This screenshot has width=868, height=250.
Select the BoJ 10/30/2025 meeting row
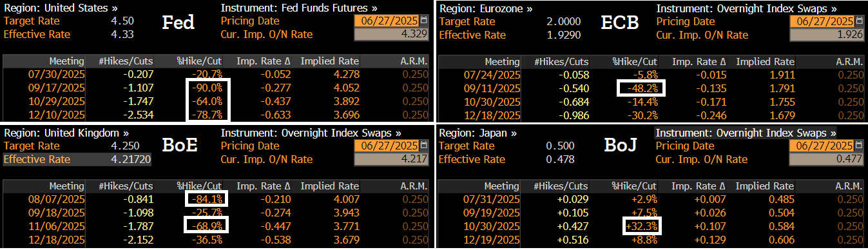tap(652, 227)
